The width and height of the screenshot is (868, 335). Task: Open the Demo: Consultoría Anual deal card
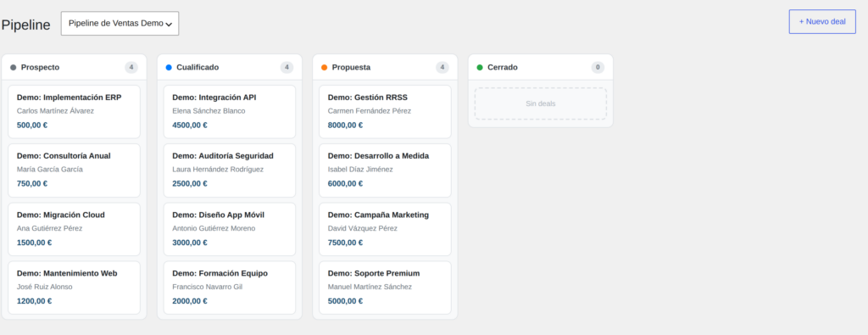point(75,170)
